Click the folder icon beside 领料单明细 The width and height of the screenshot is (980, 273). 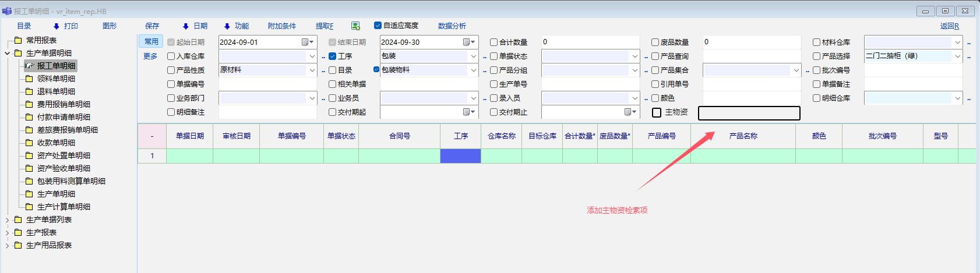tap(29, 79)
